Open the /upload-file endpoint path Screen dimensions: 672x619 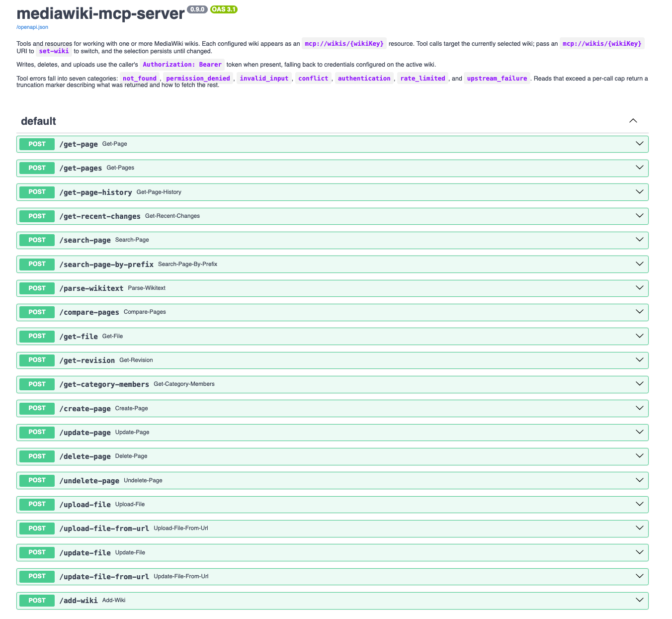(x=85, y=505)
